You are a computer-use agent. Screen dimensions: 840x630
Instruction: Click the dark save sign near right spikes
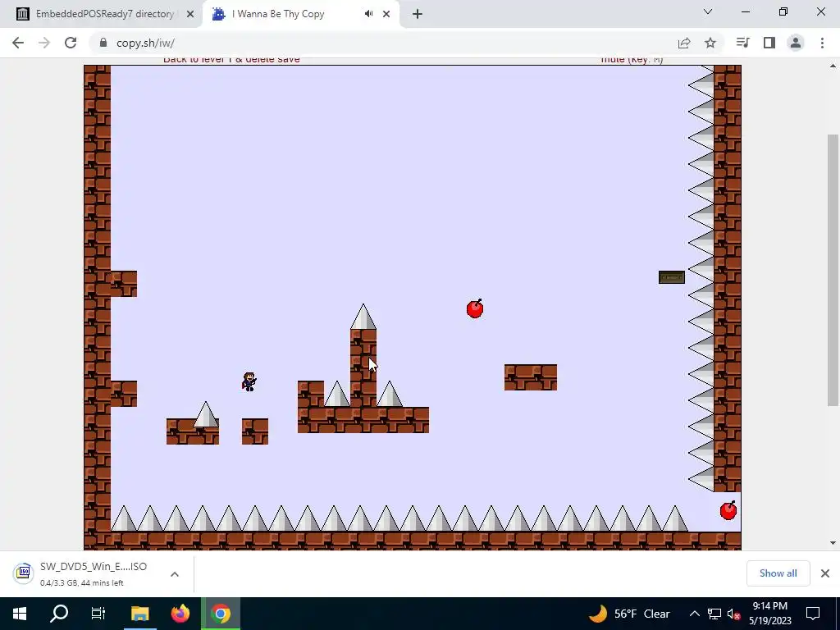(x=672, y=277)
